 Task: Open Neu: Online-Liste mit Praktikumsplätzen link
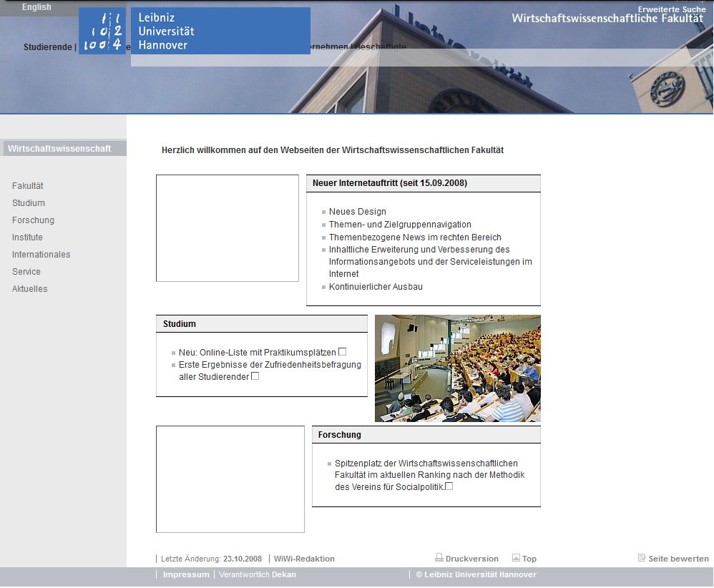(258, 353)
